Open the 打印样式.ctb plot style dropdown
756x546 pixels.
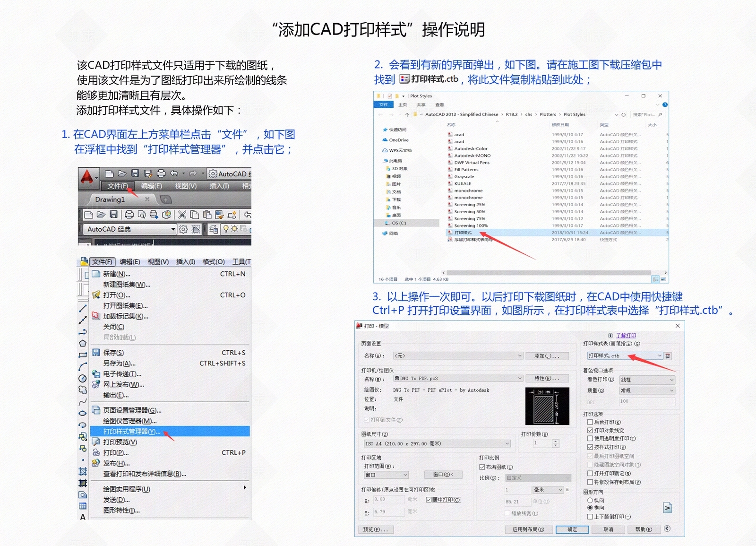[625, 356]
